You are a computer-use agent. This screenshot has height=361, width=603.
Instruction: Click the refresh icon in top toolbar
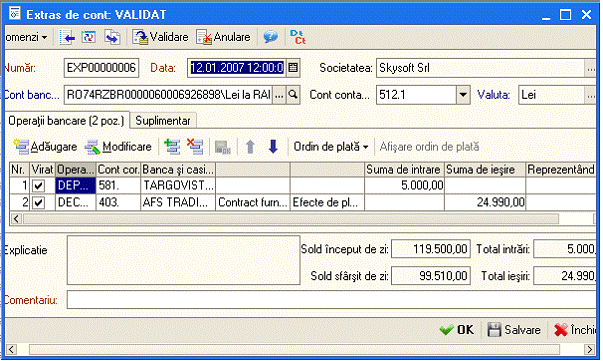(89, 37)
